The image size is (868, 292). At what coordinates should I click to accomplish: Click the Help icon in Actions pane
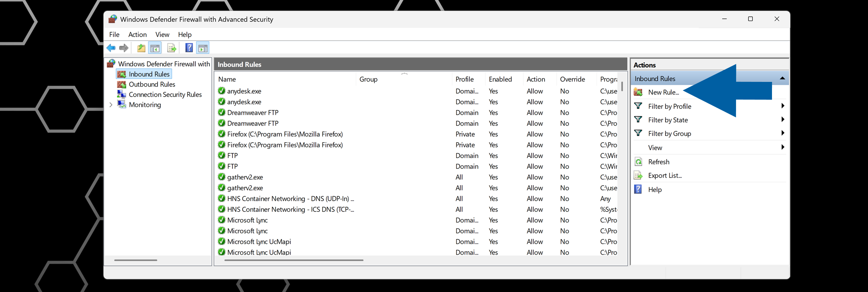[x=638, y=189]
